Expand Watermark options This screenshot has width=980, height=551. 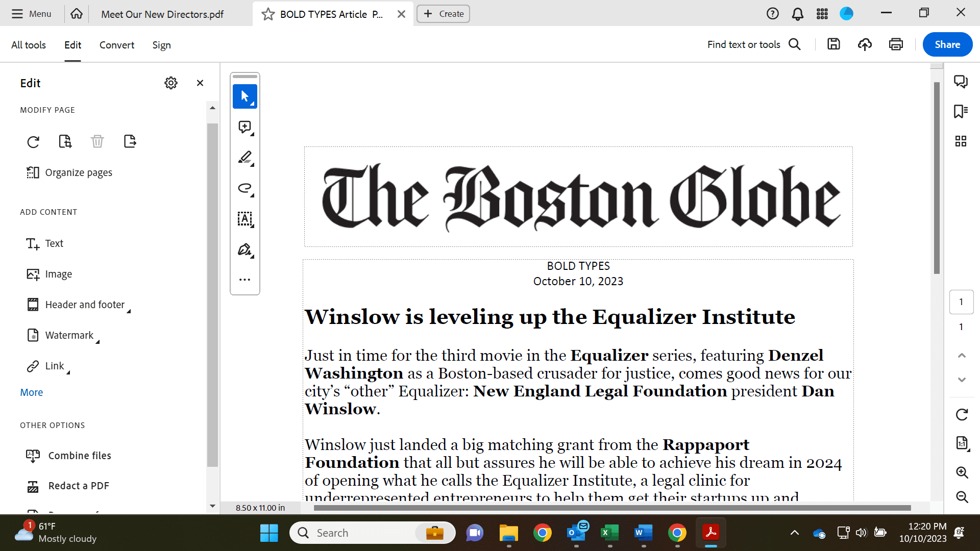63,336
